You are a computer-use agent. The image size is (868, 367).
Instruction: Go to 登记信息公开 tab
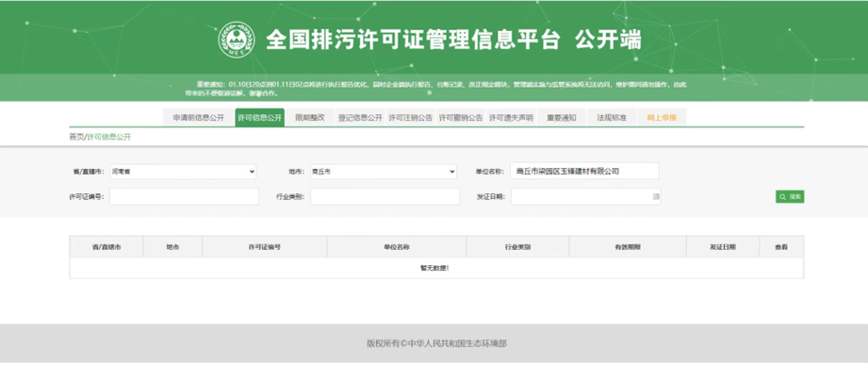pyautogui.click(x=360, y=118)
